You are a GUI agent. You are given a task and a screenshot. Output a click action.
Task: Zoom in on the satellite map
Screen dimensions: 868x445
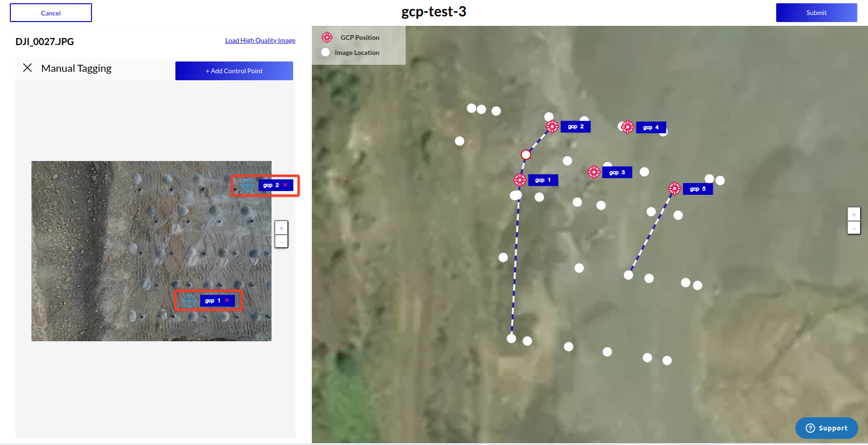(x=853, y=215)
